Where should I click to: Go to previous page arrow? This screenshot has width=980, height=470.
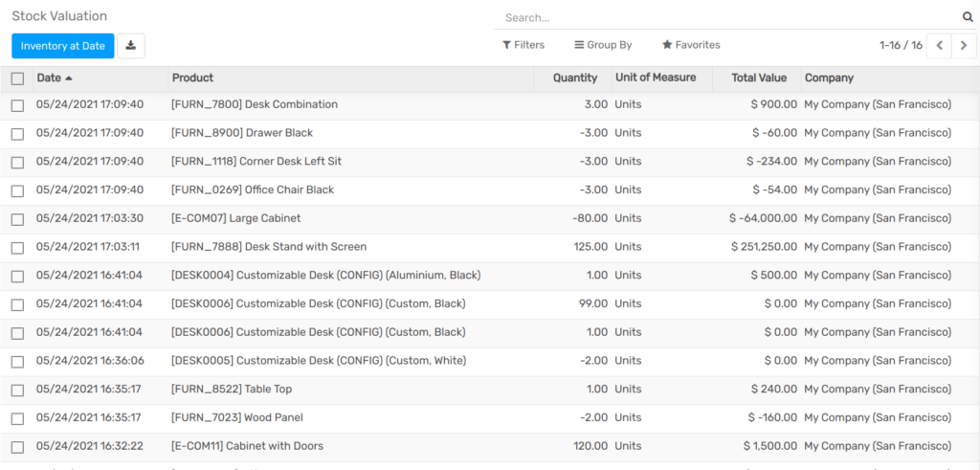tap(939, 46)
